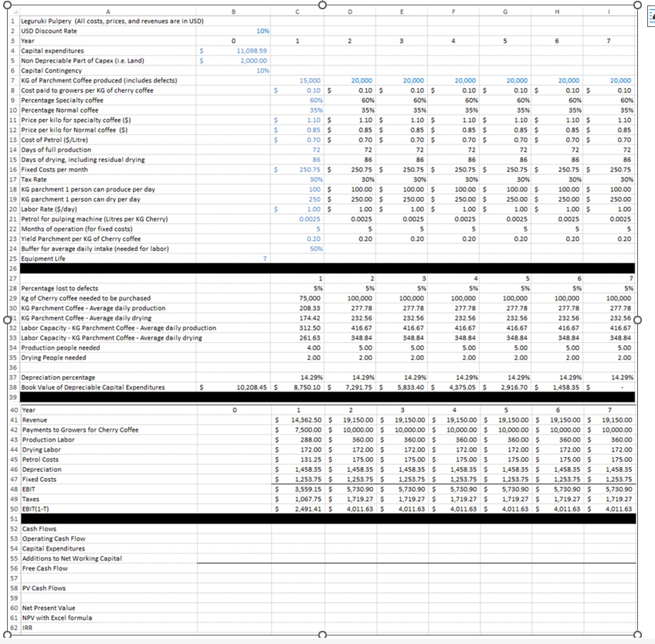Click the 'Cost of Petrol ($/Litre)' label
Viewport: 655px width, 644px height.
[54, 140]
